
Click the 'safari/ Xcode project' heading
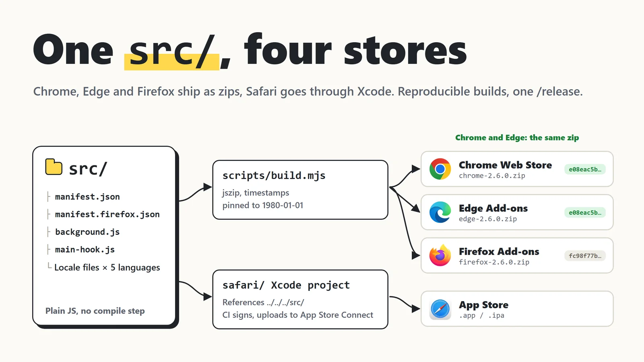(286, 285)
